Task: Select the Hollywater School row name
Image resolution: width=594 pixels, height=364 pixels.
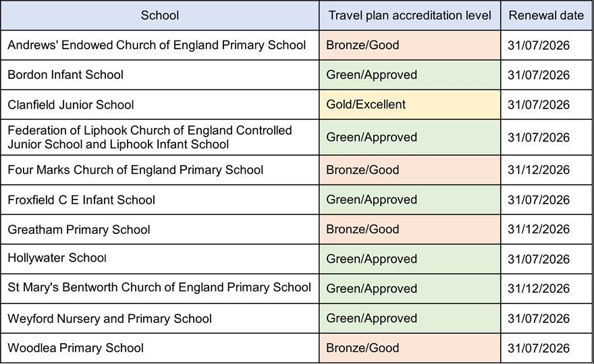Action: pos(57,259)
